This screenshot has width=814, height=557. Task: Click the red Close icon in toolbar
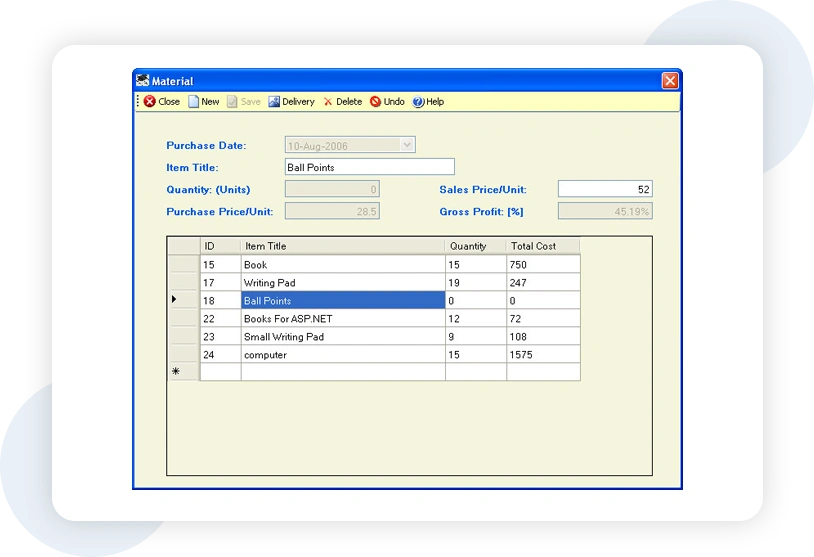[150, 102]
